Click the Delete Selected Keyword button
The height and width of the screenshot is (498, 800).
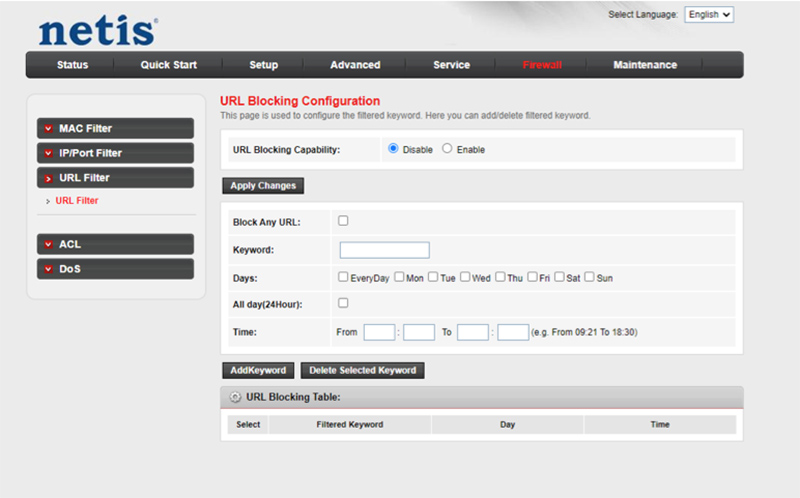pyautogui.click(x=362, y=370)
